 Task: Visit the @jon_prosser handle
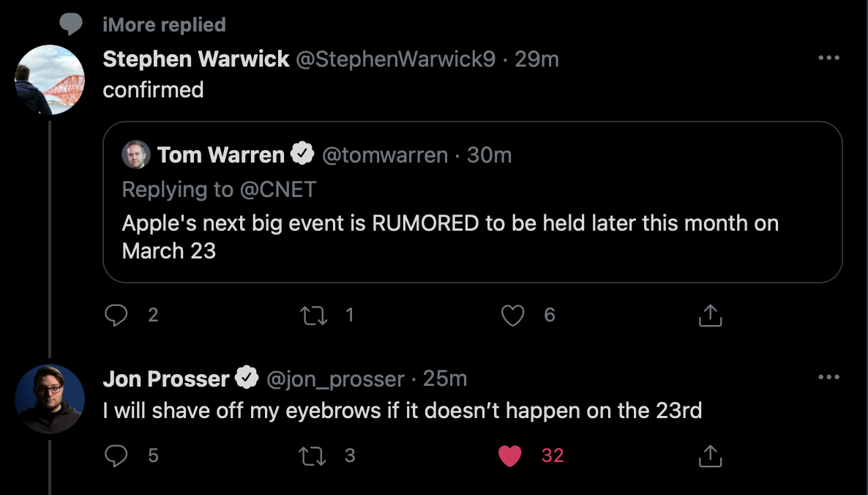[x=335, y=379]
